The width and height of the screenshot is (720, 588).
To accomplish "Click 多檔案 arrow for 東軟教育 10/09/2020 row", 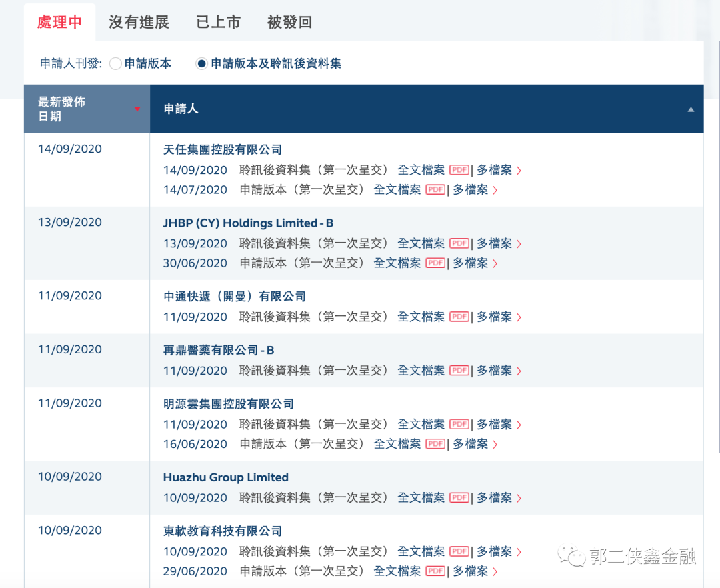I will pos(519,552).
